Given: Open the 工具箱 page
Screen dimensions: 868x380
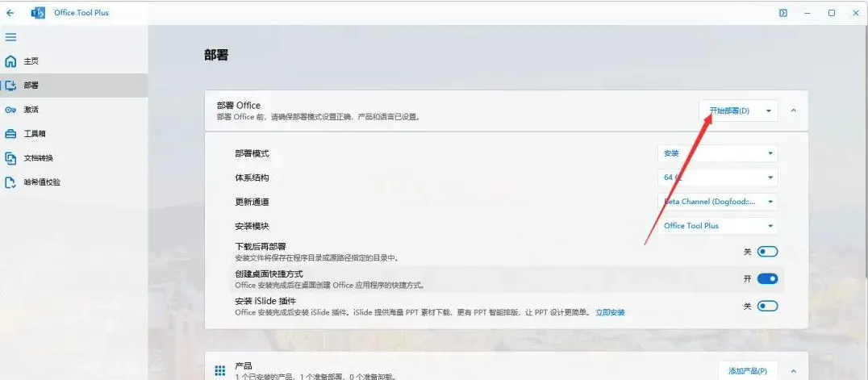Looking at the screenshot, I should pyautogui.click(x=74, y=134).
